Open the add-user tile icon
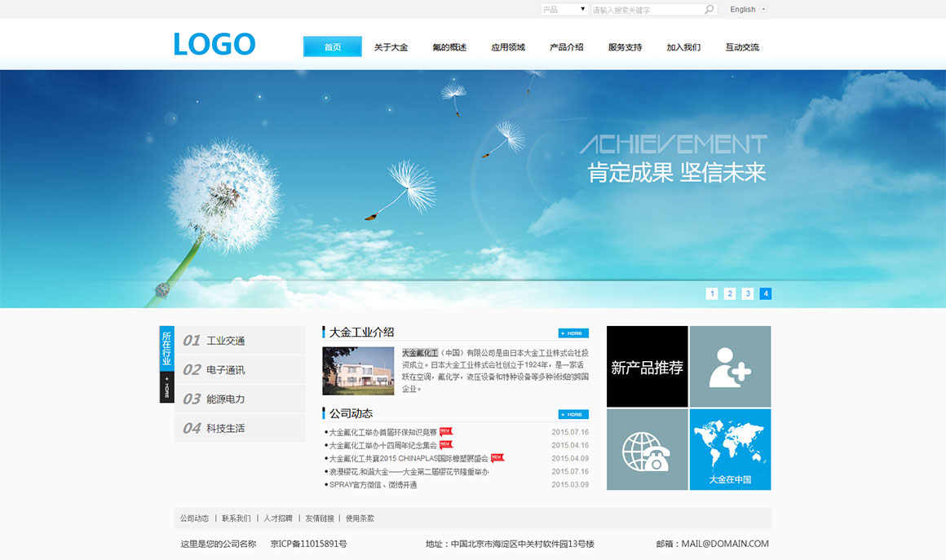 tap(729, 367)
